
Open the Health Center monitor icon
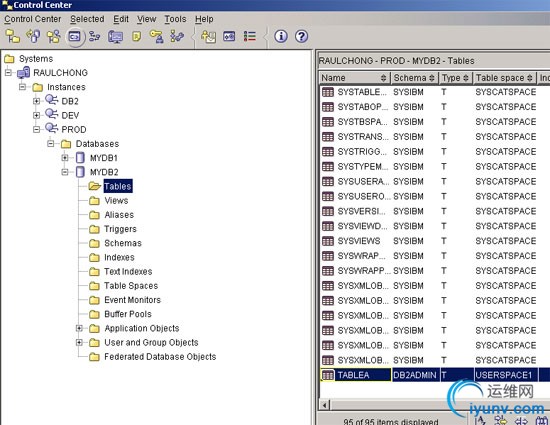point(115,36)
